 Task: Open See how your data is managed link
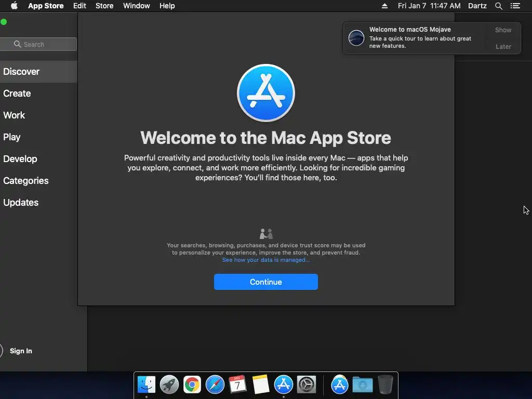tap(266, 260)
